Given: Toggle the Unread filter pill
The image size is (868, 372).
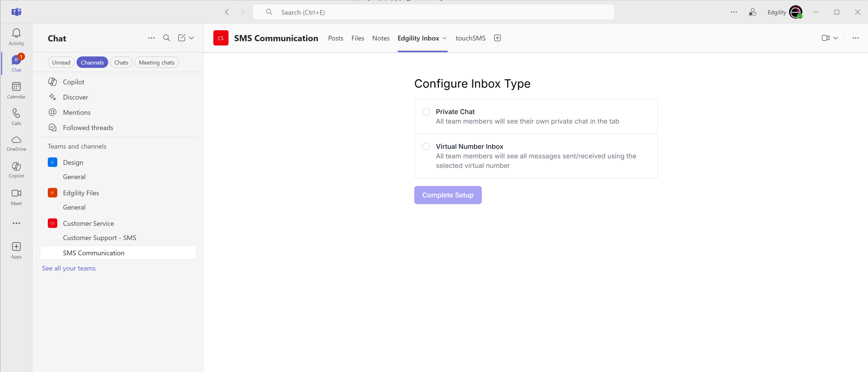Looking at the screenshot, I should [x=61, y=62].
